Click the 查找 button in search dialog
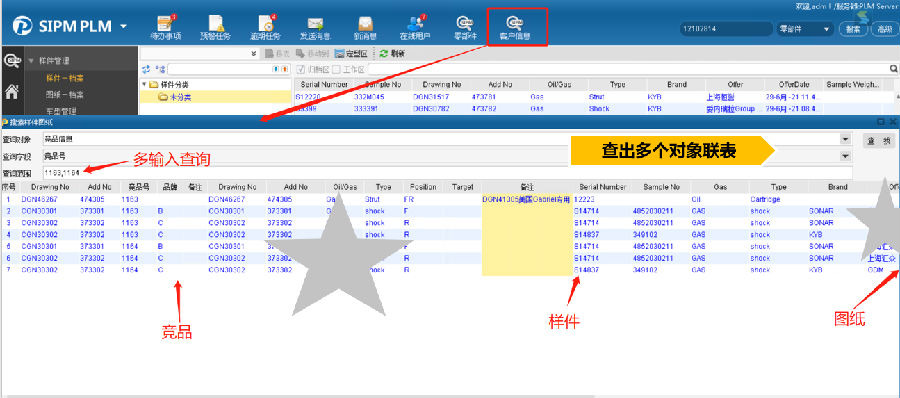Screen dimensions: 900x398 [878, 141]
